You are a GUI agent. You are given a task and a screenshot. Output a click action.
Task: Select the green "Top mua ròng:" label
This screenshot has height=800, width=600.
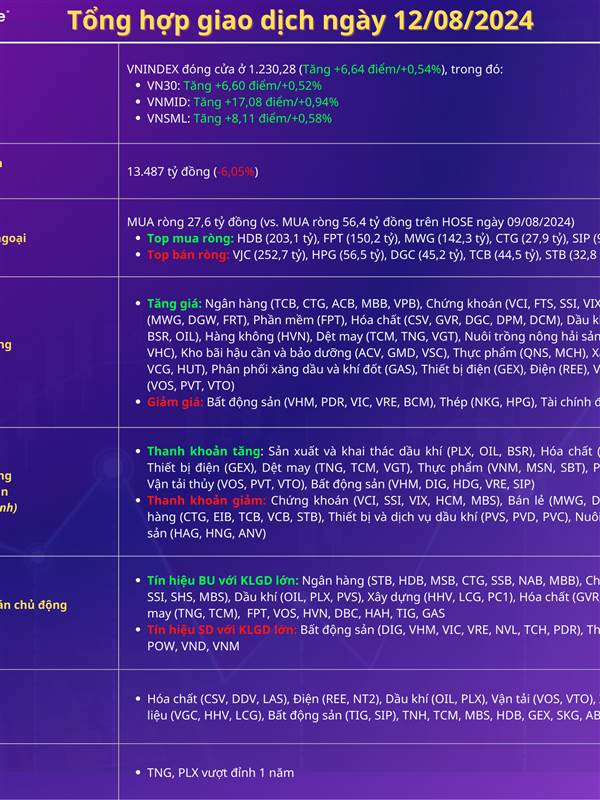190,238
